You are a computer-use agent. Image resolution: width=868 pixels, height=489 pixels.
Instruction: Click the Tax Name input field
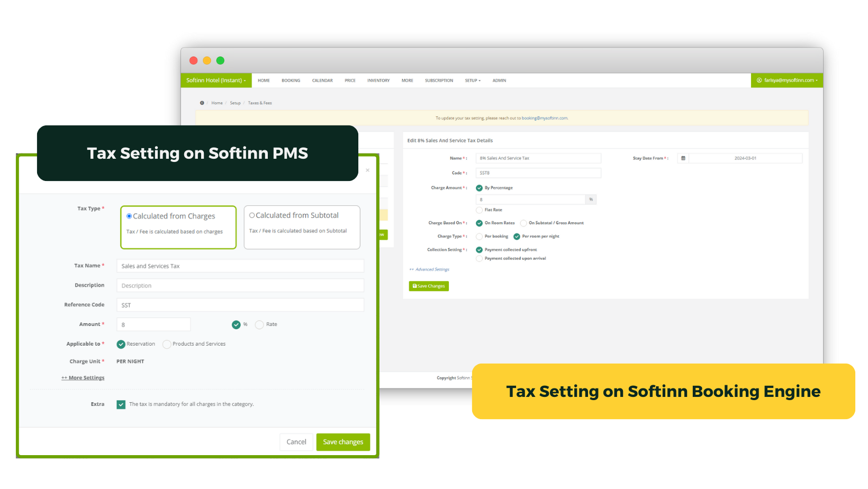(240, 266)
